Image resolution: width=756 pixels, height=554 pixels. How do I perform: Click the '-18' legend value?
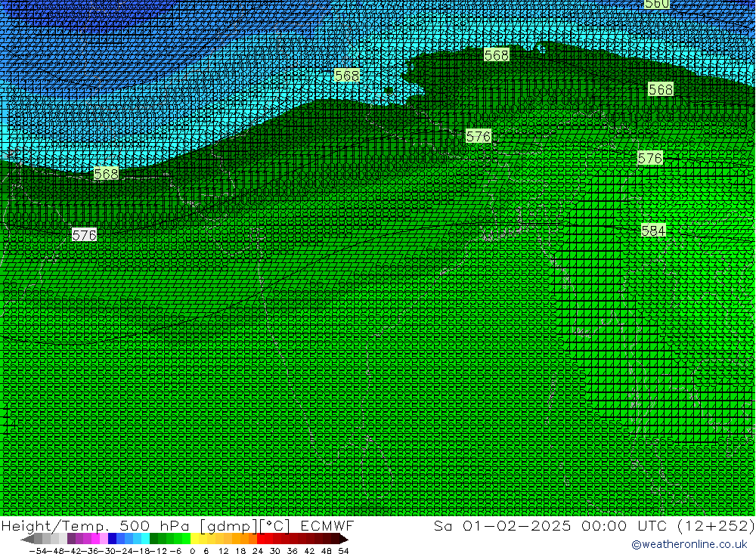click(142, 551)
